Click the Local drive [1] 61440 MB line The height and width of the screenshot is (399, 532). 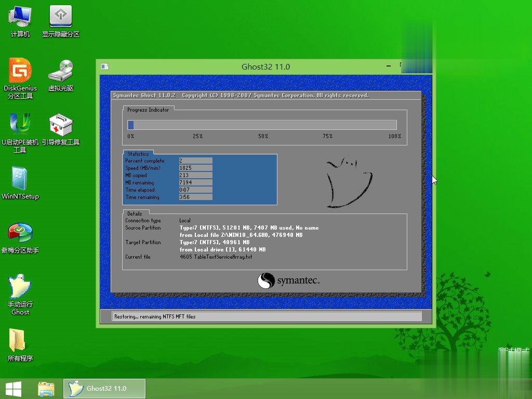(222, 249)
